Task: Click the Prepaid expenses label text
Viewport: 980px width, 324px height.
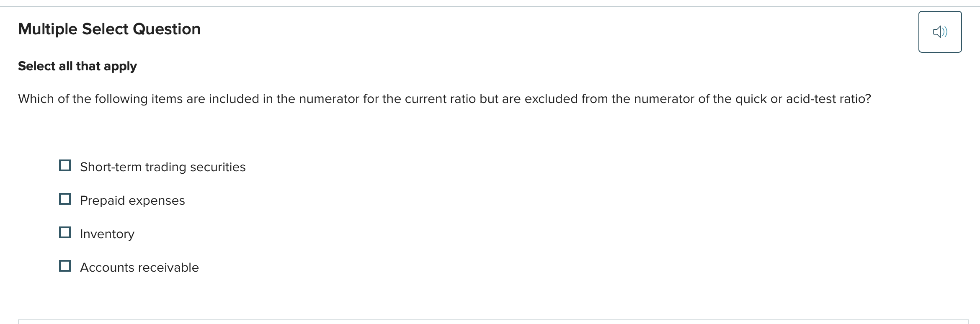Action: [x=132, y=200]
